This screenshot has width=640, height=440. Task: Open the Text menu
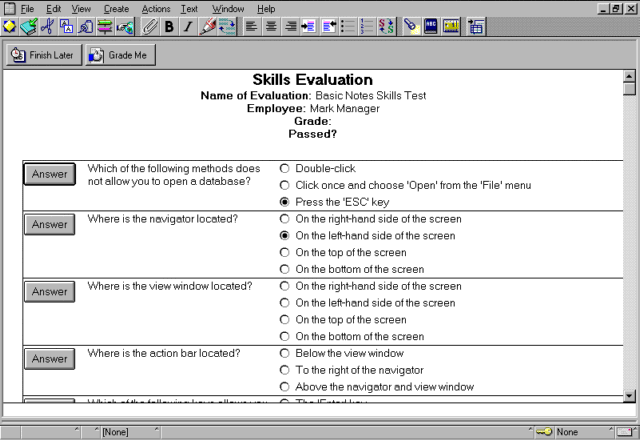pos(189,9)
